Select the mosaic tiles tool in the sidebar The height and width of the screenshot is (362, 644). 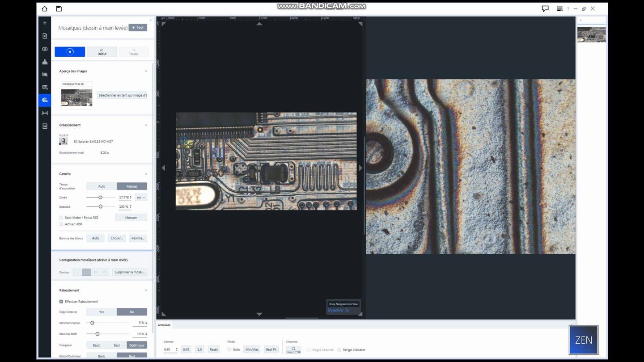[x=44, y=100]
